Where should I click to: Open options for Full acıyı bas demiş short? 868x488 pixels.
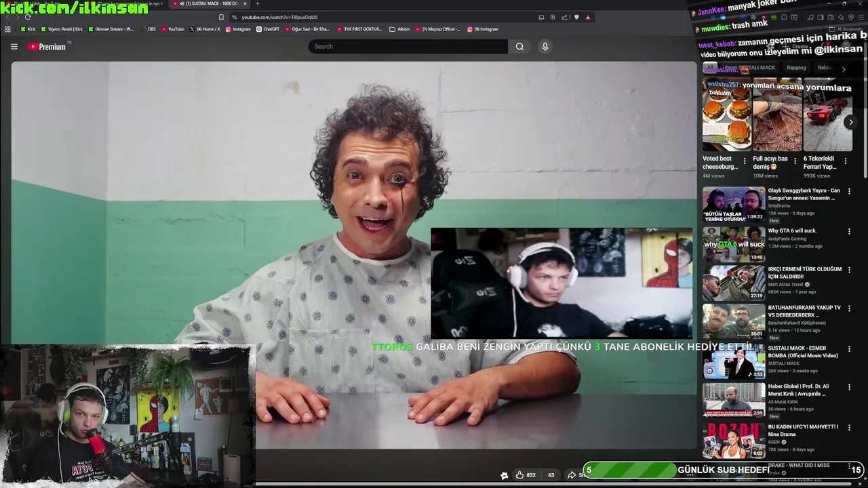click(795, 161)
